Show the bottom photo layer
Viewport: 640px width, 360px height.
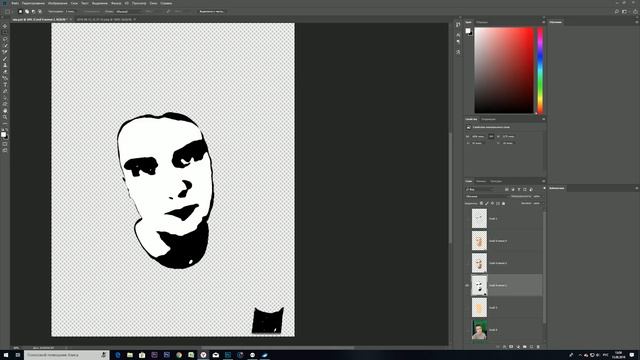click(x=467, y=330)
